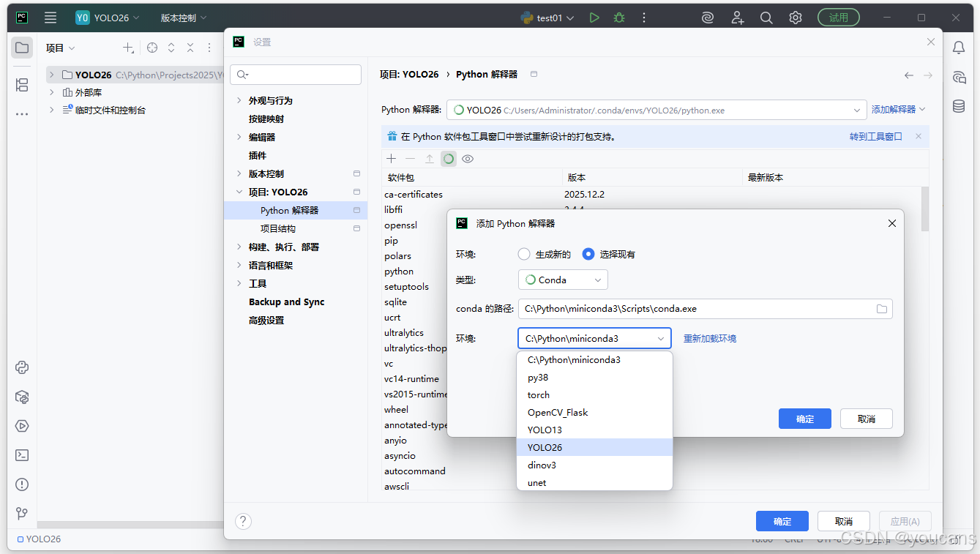
Task: Open the Python 解释器 selection dropdown
Action: [x=657, y=110]
